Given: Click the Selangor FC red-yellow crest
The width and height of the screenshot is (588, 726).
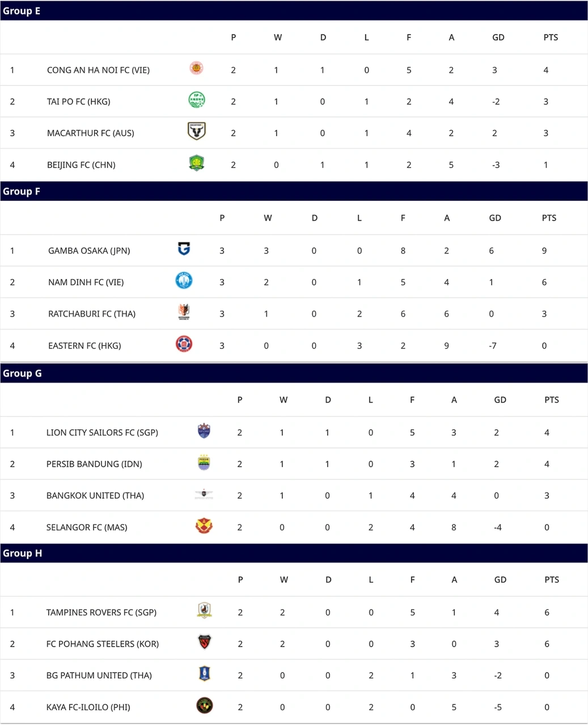Looking at the screenshot, I should [204, 526].
